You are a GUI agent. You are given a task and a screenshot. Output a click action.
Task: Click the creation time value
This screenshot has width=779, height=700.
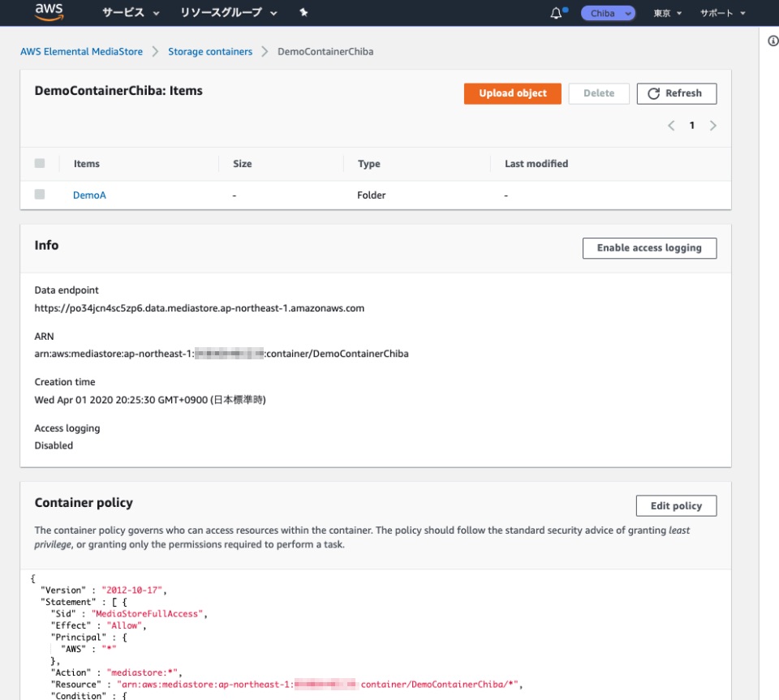click(x=150, y=400)
